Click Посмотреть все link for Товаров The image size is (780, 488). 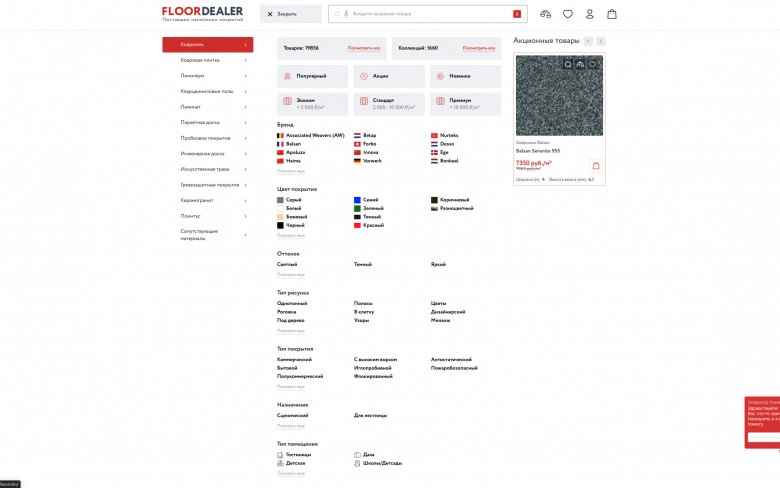(x=364, y=48)
